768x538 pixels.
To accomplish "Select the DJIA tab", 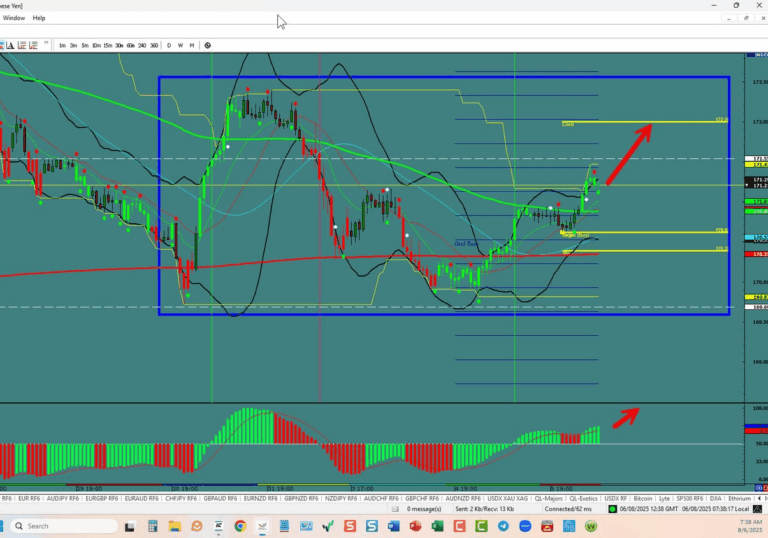I will pos(716,499).
